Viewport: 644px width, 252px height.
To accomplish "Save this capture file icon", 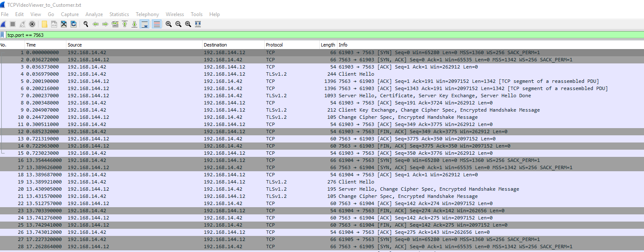I will point(54,24).
